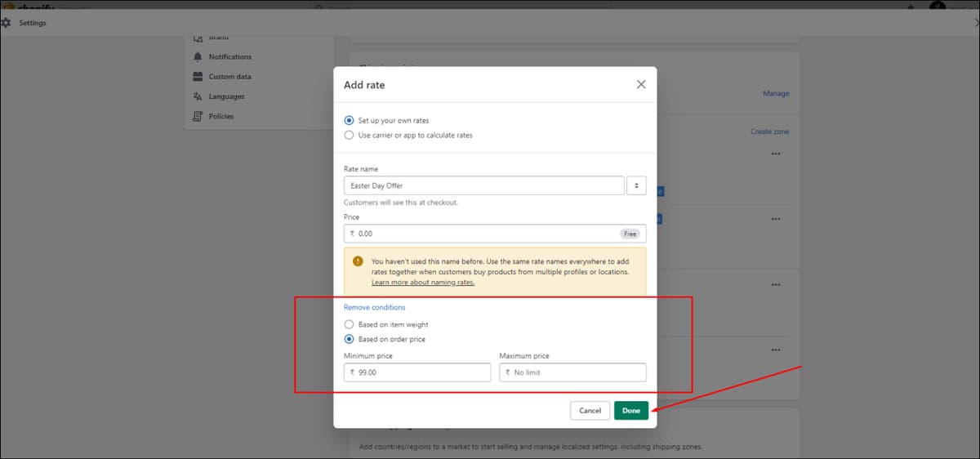980x459 pixels.
Task: Open the rate name suggestions dropdown
Action: (x=636, y=185)
